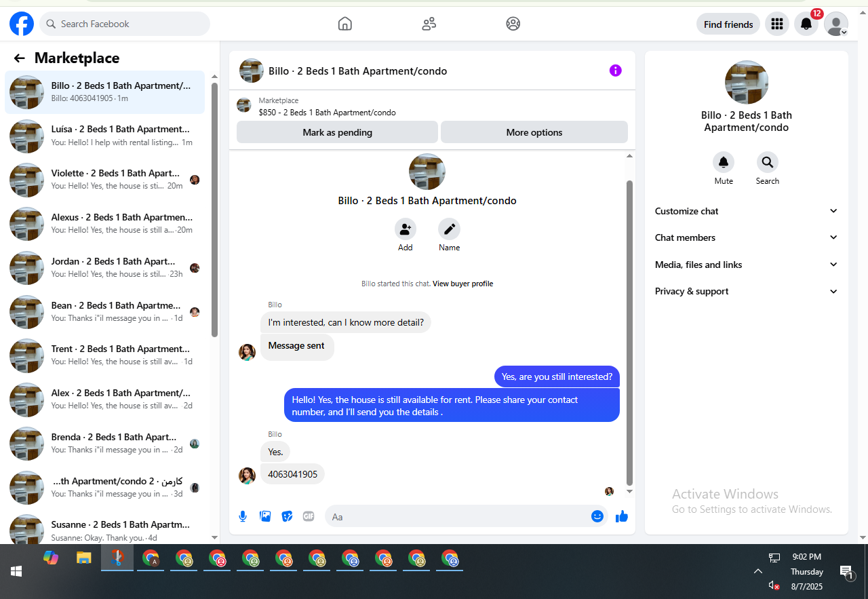Click the "Yes, are you still interested?" message
Viewport: 868px width, 599px height.
coord(557,376)
